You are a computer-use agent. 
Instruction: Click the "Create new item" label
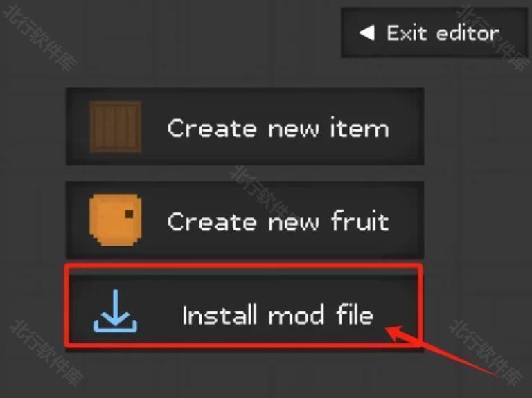(278, 128)
